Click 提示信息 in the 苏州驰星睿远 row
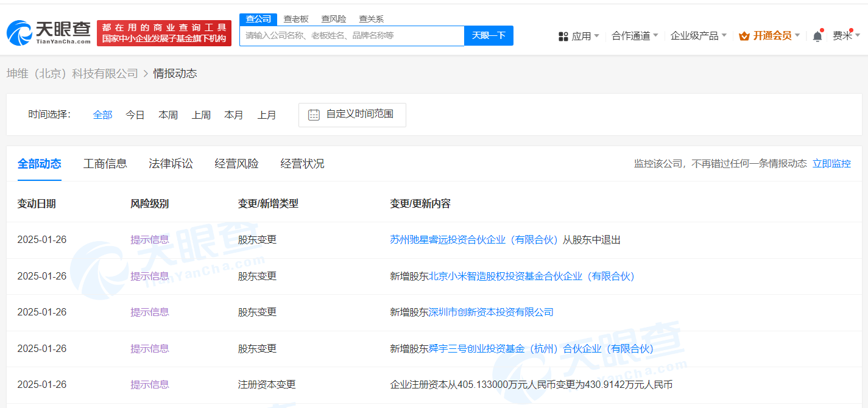The height and width of the screenshot is (408, 868). 150,240
